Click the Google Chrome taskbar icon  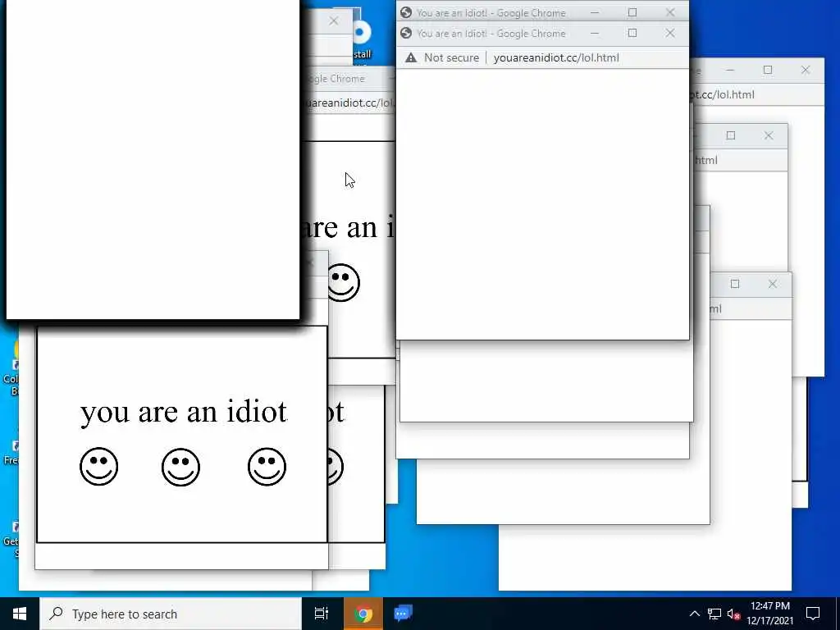pos(363,614)
